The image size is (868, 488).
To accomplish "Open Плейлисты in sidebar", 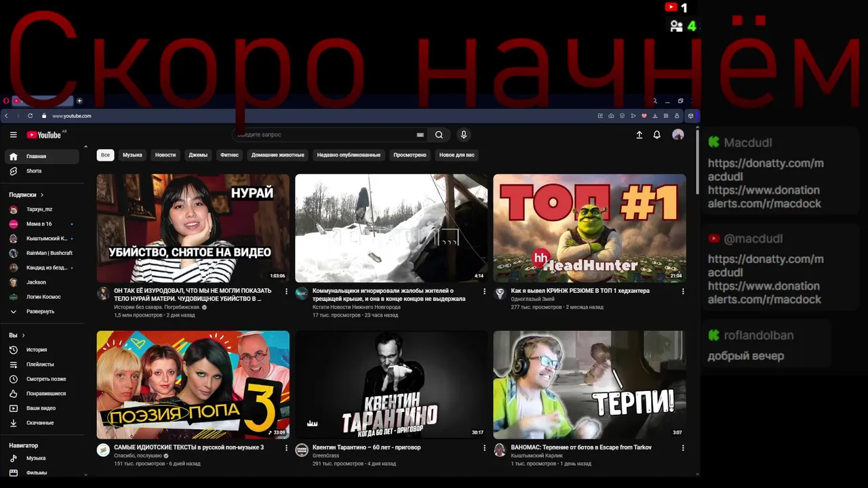I will tap(42, 365).
